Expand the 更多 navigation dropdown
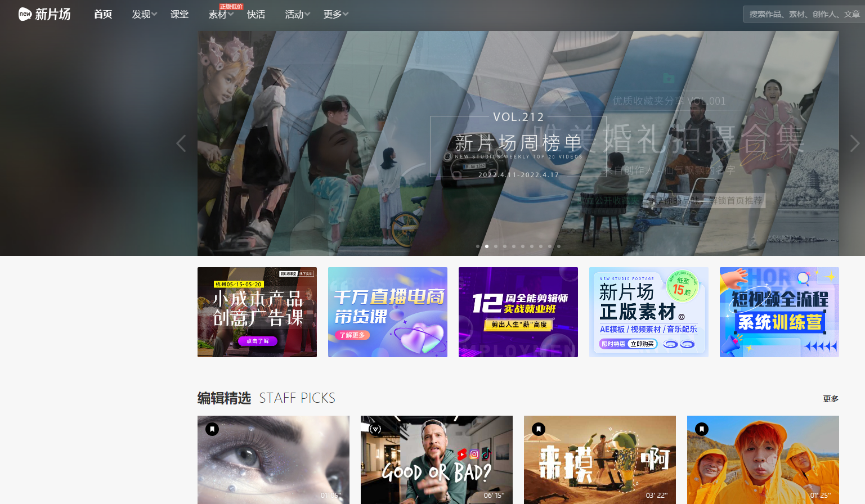Screen dimensions: 865x504 click(333, 14)
